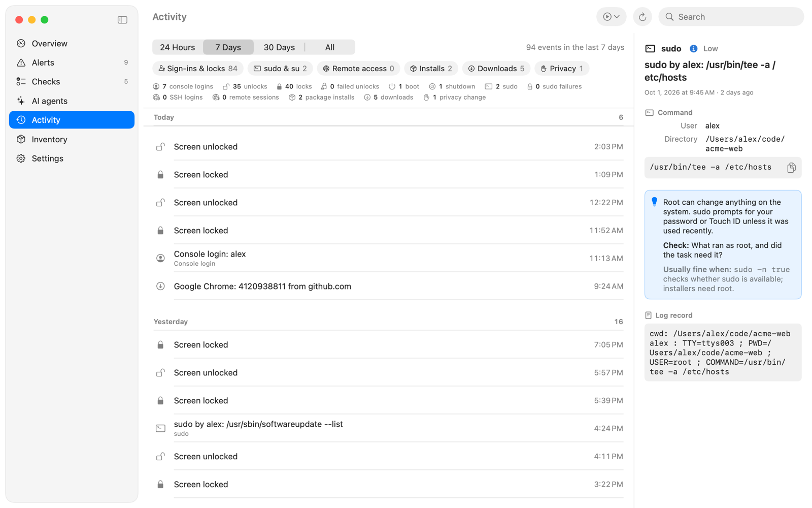
Task: Click the Google Chrome download icon
Action: point(160,287)
